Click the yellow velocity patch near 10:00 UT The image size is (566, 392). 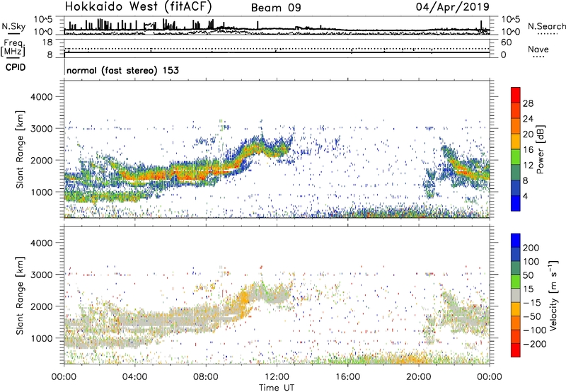pos(244,299)
